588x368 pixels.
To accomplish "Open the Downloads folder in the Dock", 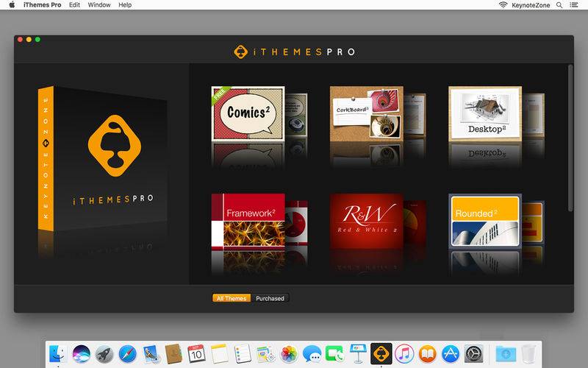I will coord(506,354).
